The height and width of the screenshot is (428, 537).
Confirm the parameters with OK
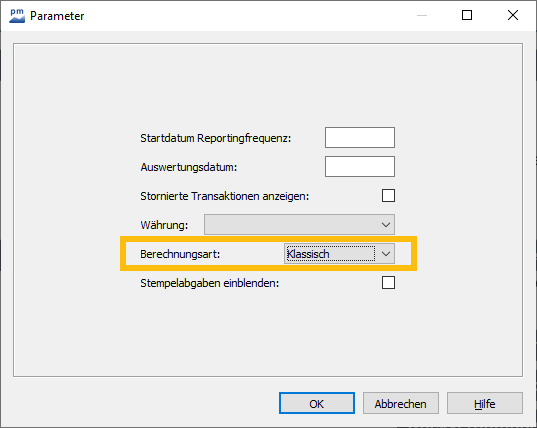317,403
